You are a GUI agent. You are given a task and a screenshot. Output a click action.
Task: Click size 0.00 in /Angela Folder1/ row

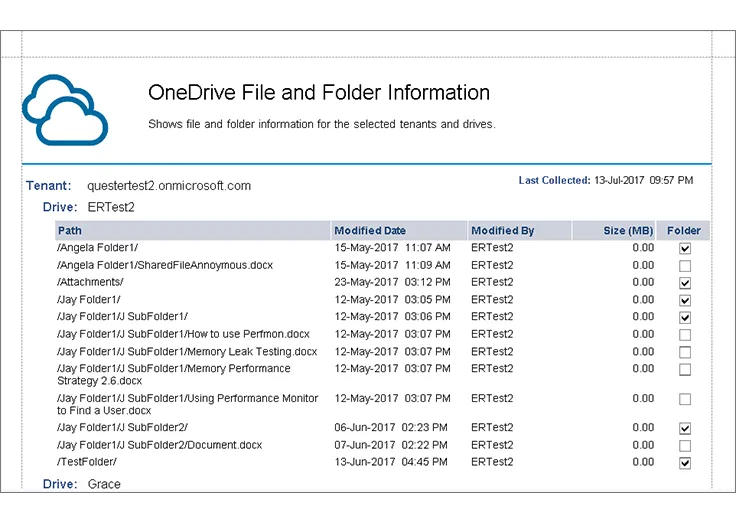pyautogui.click(x=643, y=247)
